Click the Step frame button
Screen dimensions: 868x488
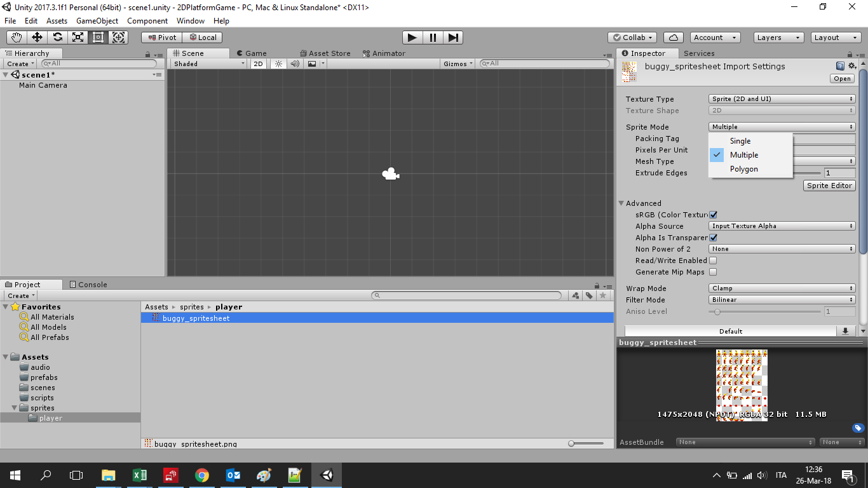tap(452, 37)
